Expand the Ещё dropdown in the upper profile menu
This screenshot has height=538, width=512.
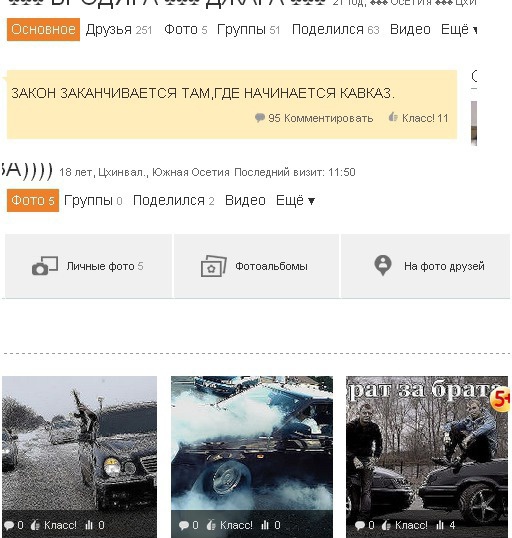click(x=459, y=30)
